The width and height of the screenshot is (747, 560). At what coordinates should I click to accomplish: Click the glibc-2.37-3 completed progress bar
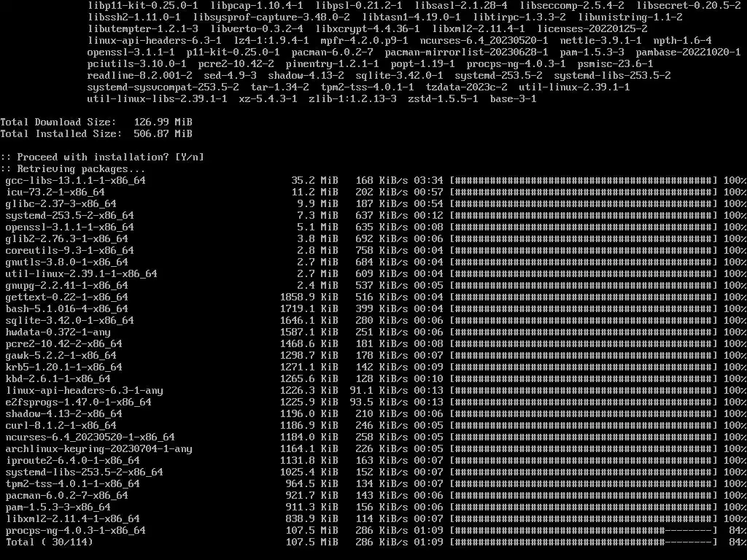pyautogui.click(x=584, y=204)
